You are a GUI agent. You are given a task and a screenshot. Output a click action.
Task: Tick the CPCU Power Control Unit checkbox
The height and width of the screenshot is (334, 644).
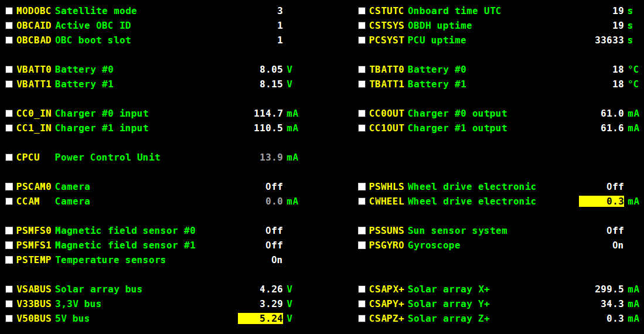(9, 158)
